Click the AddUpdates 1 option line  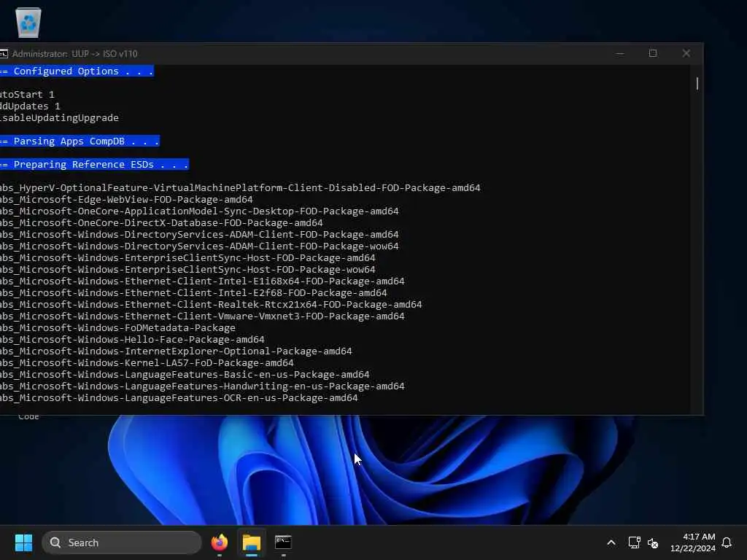coord(30,106)
